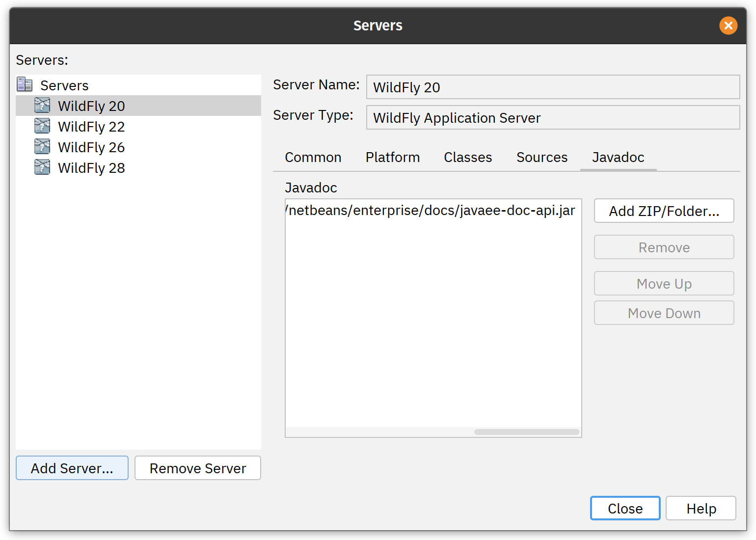The image size is (756, 540).
Task: Switch to the Common tab
Action: 313,157
